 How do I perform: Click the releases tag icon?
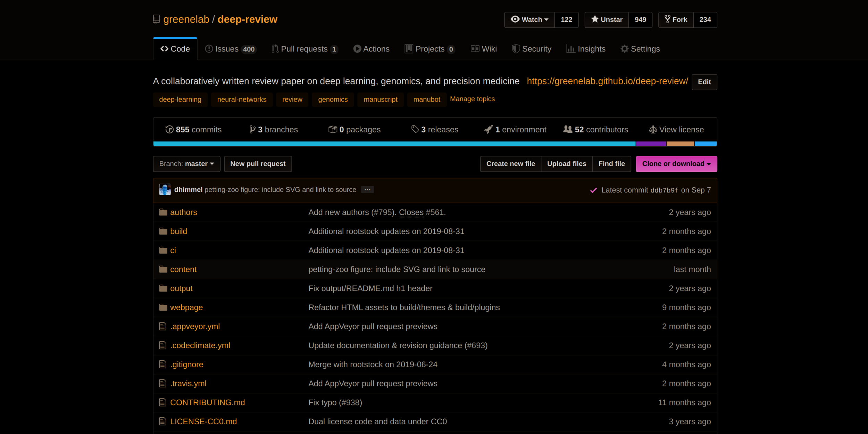[x=415, y=129]
